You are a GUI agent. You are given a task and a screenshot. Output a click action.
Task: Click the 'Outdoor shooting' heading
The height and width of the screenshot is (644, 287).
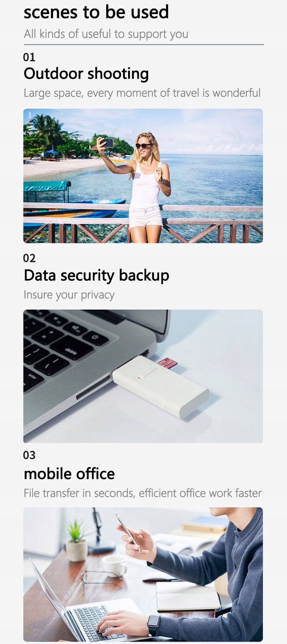[x=86, y=74]
